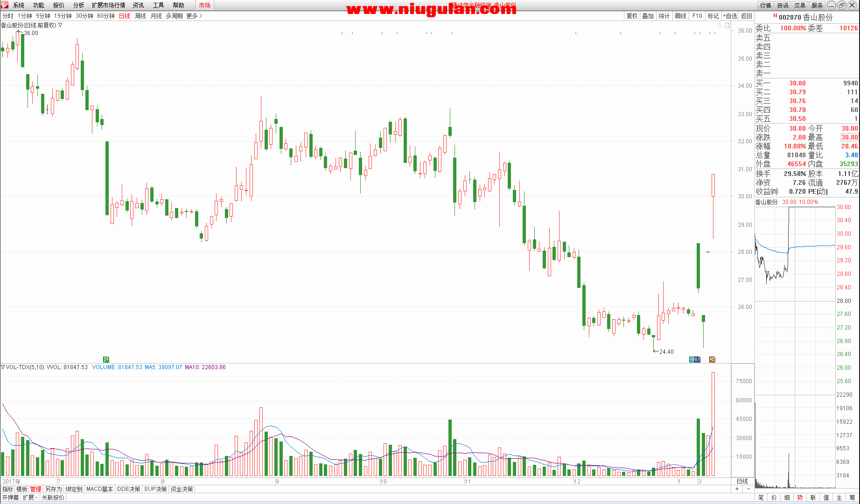Click the 榜 marker icon near chart bottom

[712, 359]
